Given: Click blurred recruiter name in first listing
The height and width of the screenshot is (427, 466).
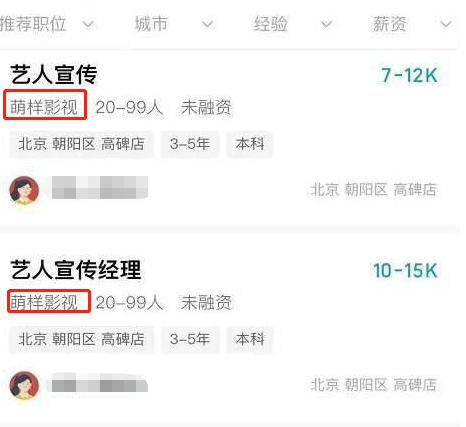Looking at the screenshot, I should [x=100, y=187].
